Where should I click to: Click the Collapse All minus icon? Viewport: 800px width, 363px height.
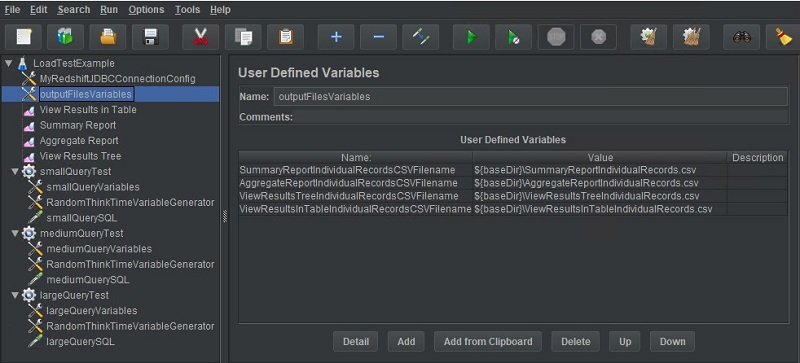point(378,37)
